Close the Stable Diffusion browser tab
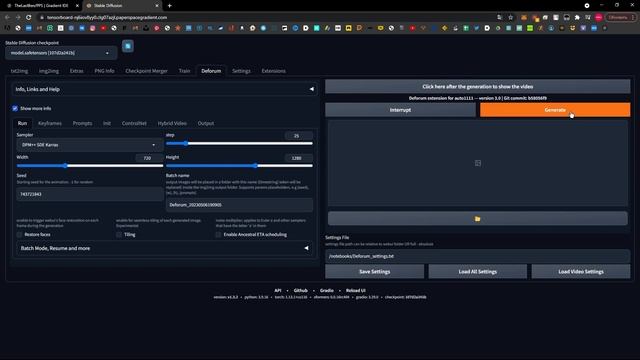The width and height of the screenshot is (640, 360). (x=157, y=6)
